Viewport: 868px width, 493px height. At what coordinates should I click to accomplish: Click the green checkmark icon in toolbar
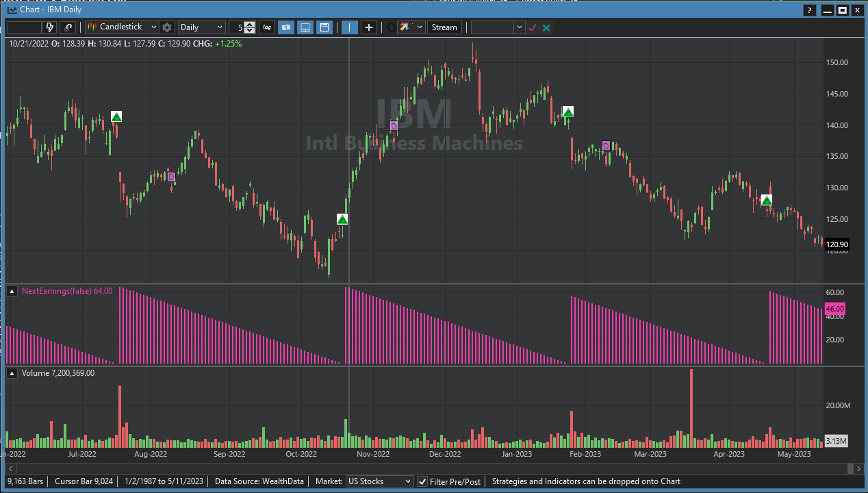point(532,27)
